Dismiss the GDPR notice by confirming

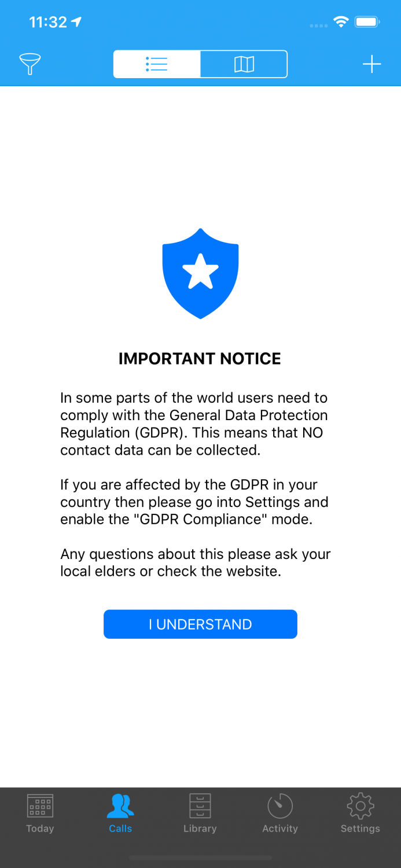click(200, 624)
